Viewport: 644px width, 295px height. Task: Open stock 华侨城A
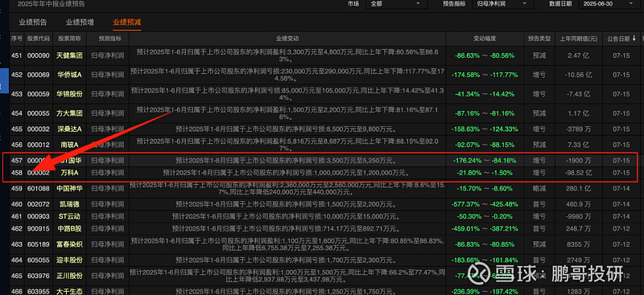click(69, 75)
